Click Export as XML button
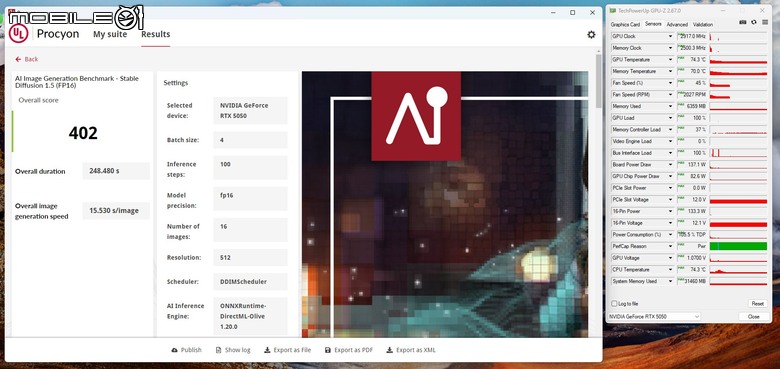Image resolution: width=780 pixels, height=369 pixels. click(x=411, y=350)
